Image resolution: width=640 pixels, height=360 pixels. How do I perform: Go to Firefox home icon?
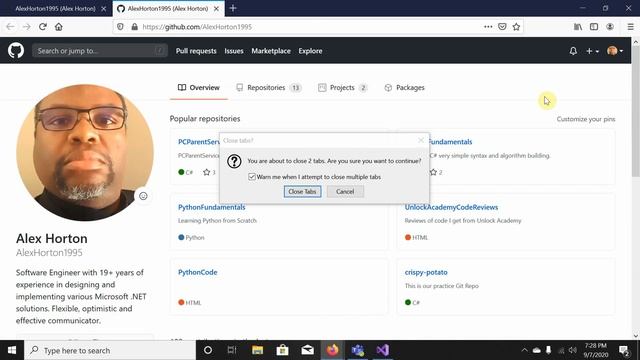pos(59,27)
